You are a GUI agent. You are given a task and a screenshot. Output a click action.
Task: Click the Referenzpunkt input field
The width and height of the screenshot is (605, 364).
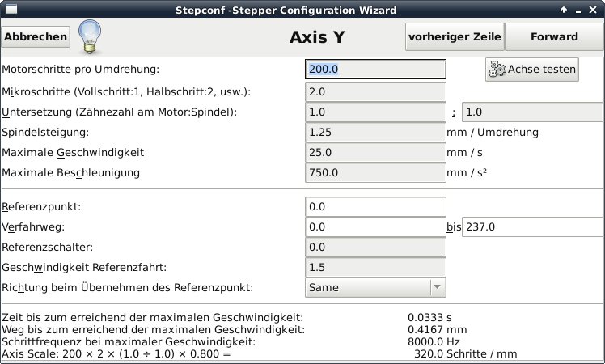pyautogui.click(x=375, y=206)
